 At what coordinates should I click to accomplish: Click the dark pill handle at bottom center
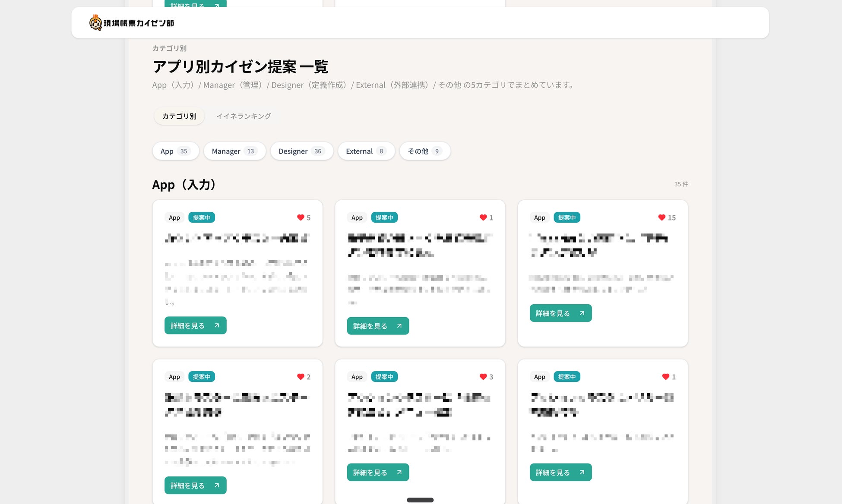420,500
